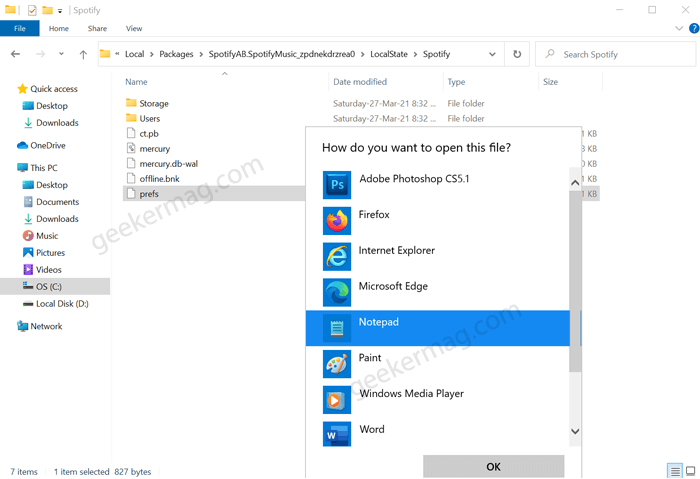Expand the Packages breadcrumb arrow
The height and width of the screenshot is (479, 700).
[x=201, y=54]
